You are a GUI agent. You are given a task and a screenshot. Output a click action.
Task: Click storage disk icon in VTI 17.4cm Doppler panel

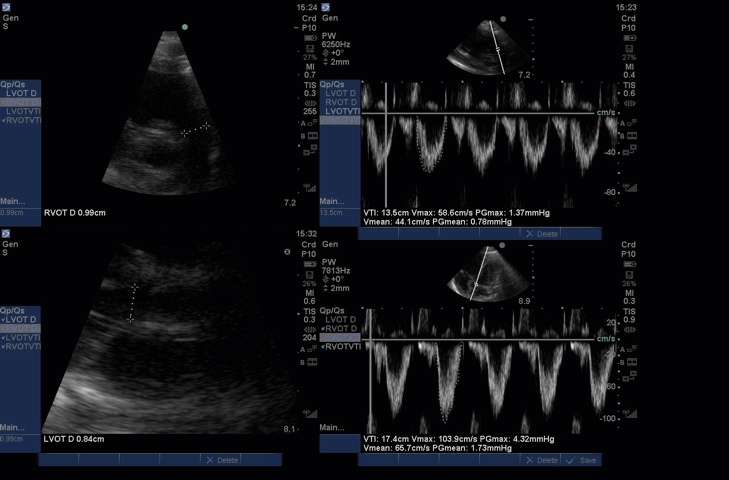tap(629, 275)
